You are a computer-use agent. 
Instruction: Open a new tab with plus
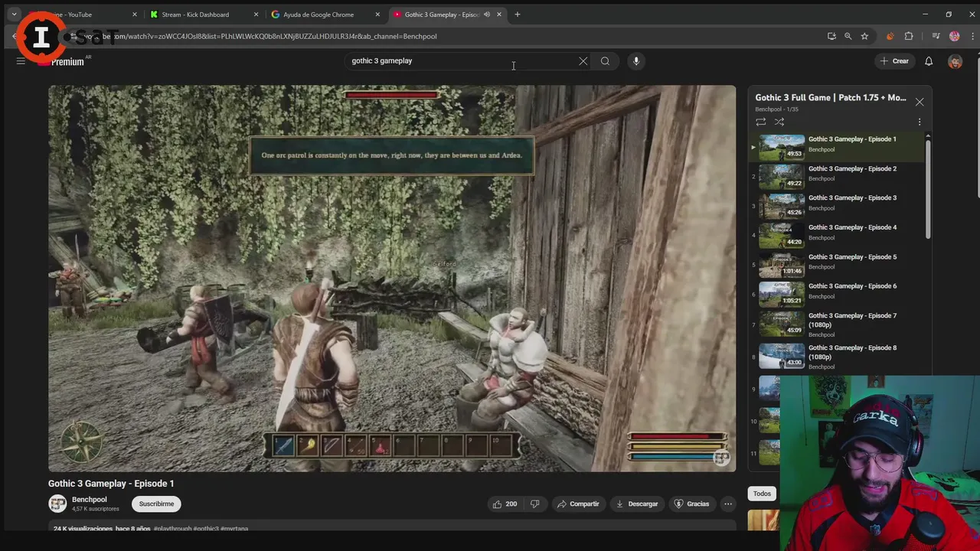(x=518, y=15)
